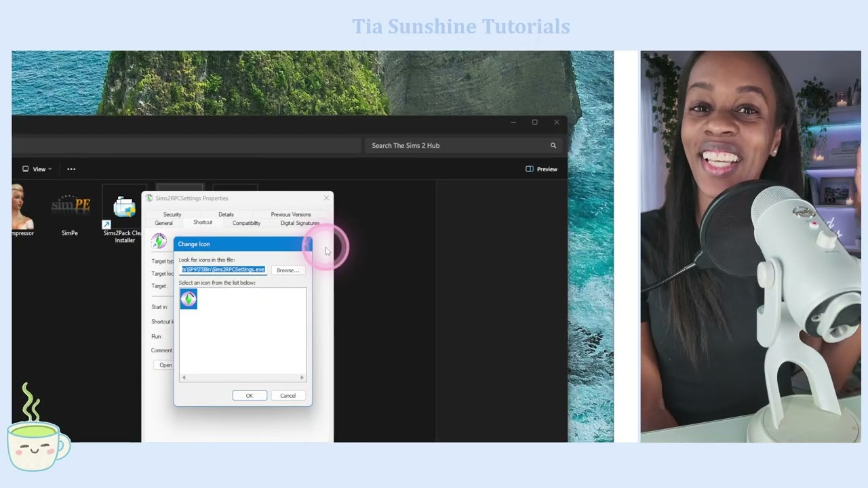Cancel the Change Icon dialog
The image size is (868, 488).
(288, 396)
